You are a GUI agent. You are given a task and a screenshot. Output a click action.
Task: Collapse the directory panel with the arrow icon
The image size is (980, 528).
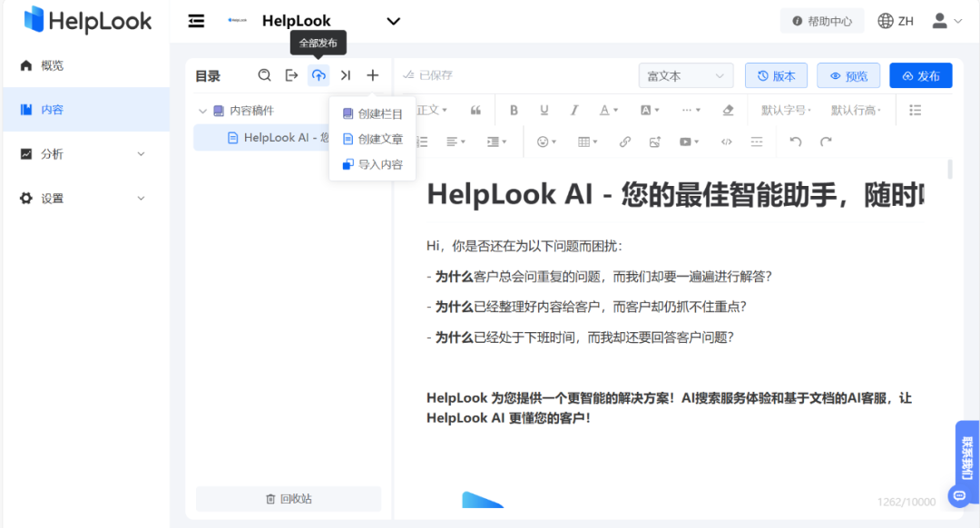click(345, 75)
